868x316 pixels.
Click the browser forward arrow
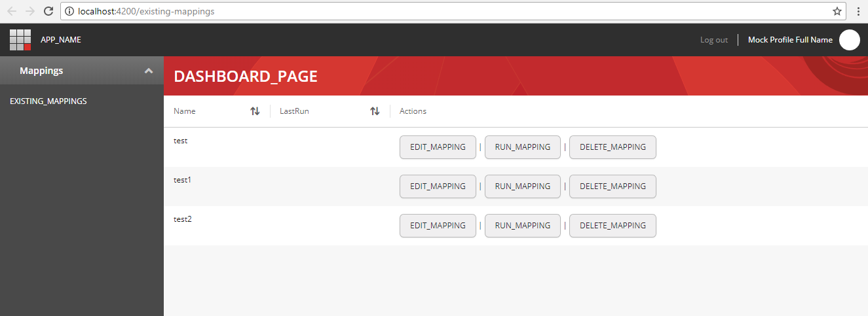tap(30, 11)
